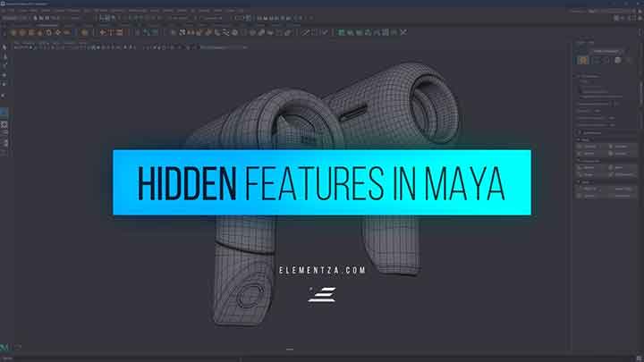Click the ELEMENTZA.COM text
644x362 pixels.
321,269
